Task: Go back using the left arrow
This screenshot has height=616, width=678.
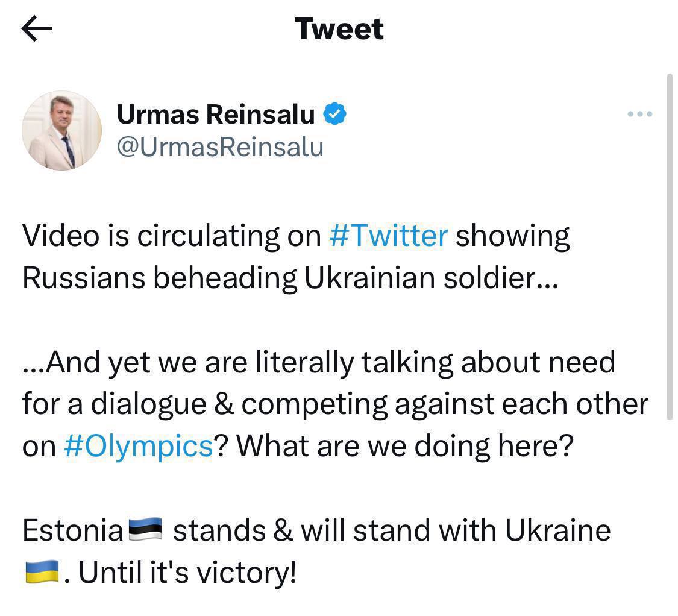Action: (x=37, y=28)
